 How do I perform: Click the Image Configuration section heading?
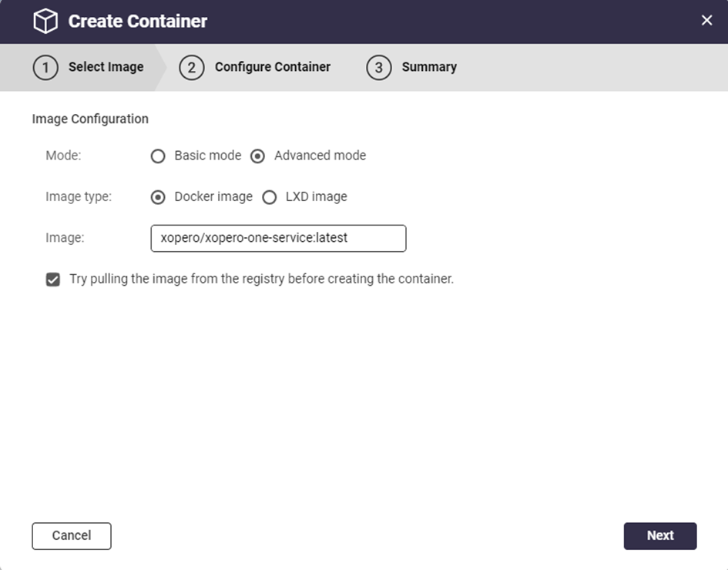[x=90, y=119]
